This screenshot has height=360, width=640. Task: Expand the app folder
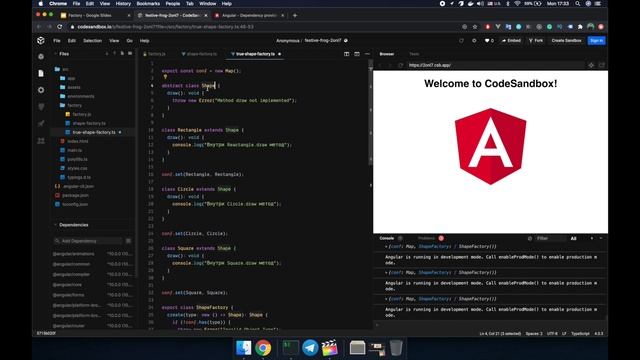67,78
